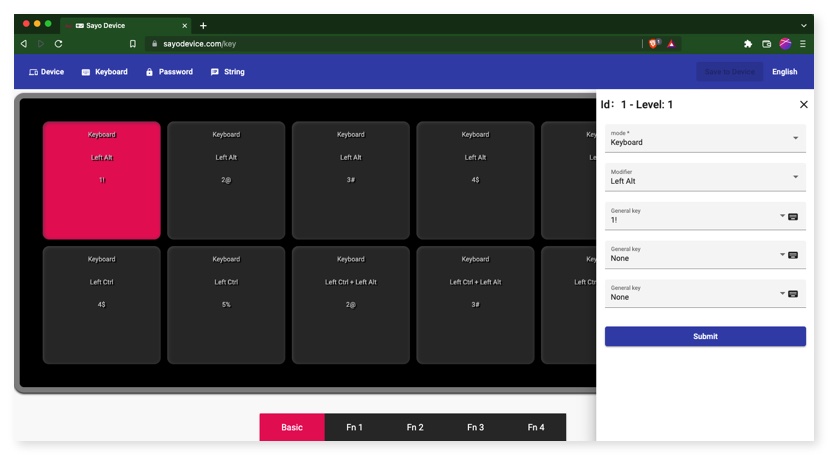The image size is (828, 455).
Task: Click Brave Shields icon in address bar
Action: tap(654, 44)
